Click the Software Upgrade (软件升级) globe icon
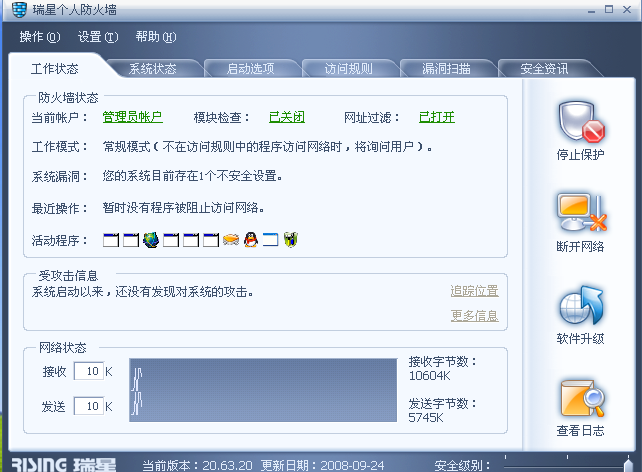 tap(581, 306)
